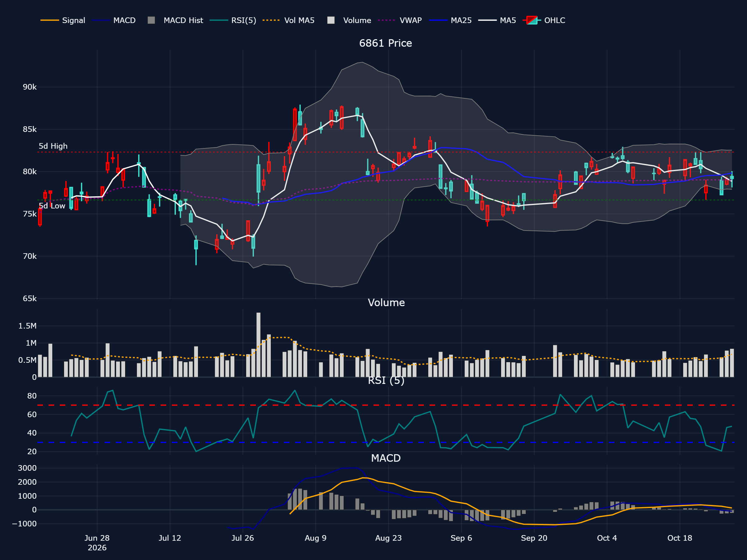Click the OHLC candlestick legend icon
The image size is (747, 560).
(x=532, y=20)
